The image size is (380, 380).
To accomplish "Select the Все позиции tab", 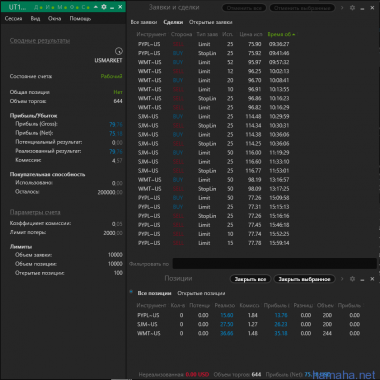I will 154,293.
